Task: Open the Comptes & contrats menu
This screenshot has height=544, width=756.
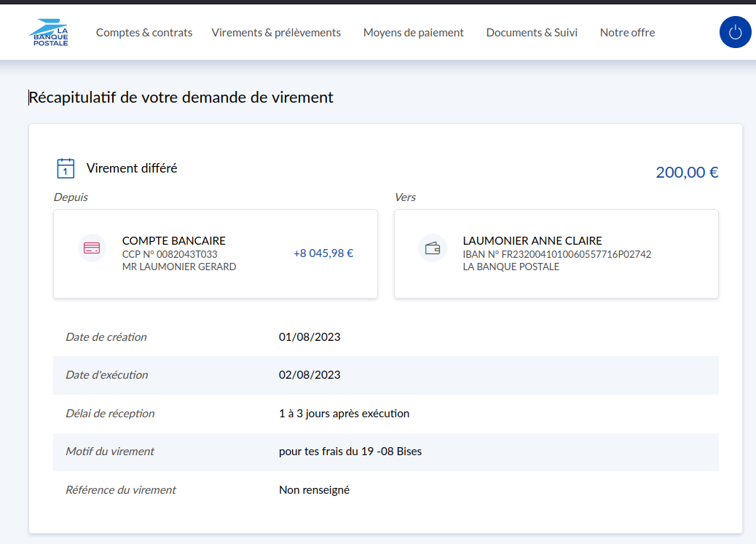Action: tap(144, 33)
